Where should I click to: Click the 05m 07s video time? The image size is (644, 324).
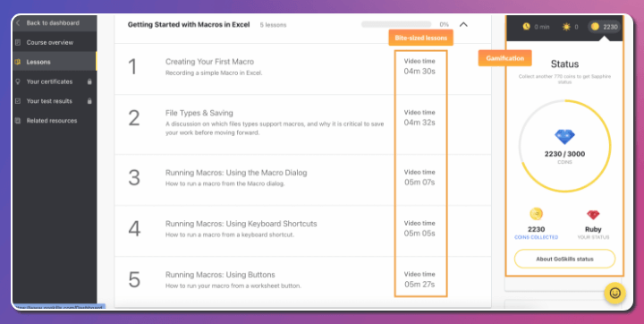(419, 183)
